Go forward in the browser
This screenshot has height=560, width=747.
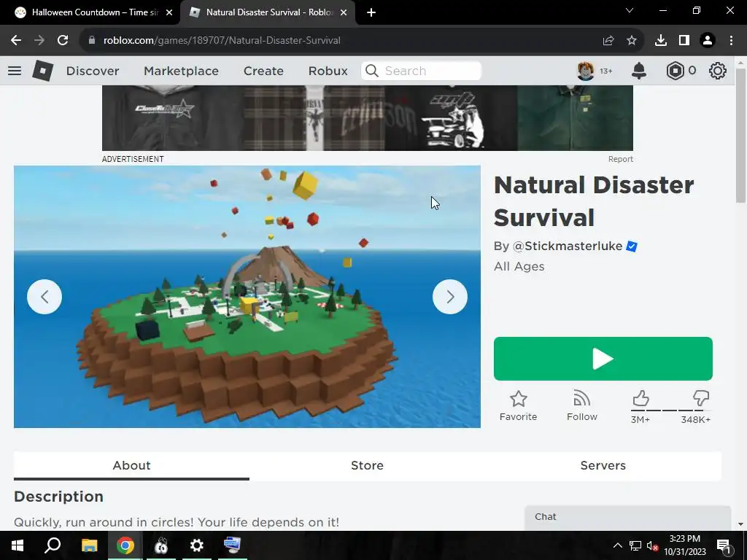39,41
